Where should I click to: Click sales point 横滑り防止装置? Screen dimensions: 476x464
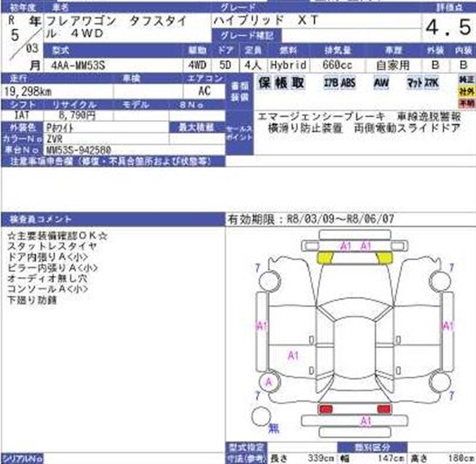tap(305, 128)
